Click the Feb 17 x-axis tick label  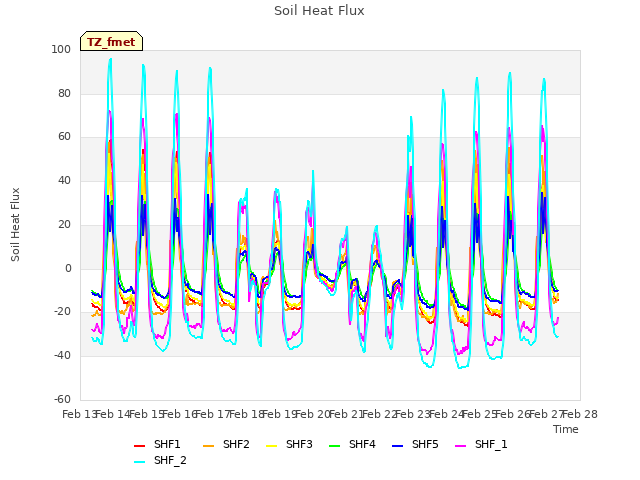point(213,414)
